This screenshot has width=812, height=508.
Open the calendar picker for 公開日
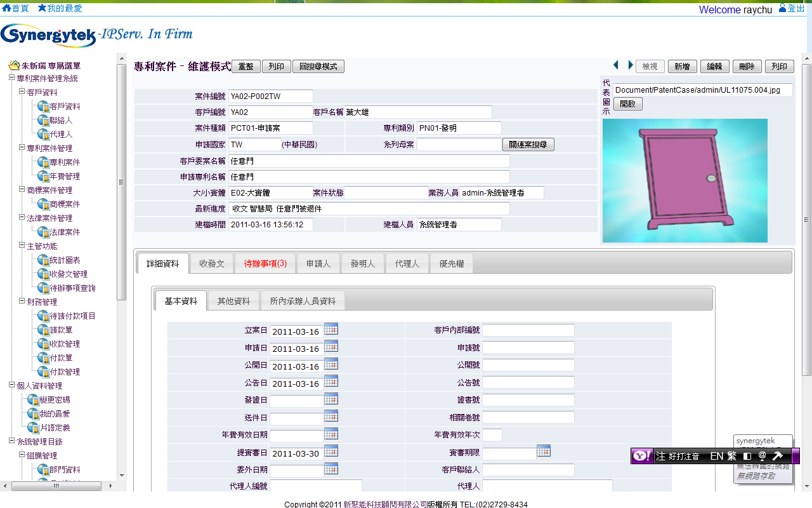(331, 364)
